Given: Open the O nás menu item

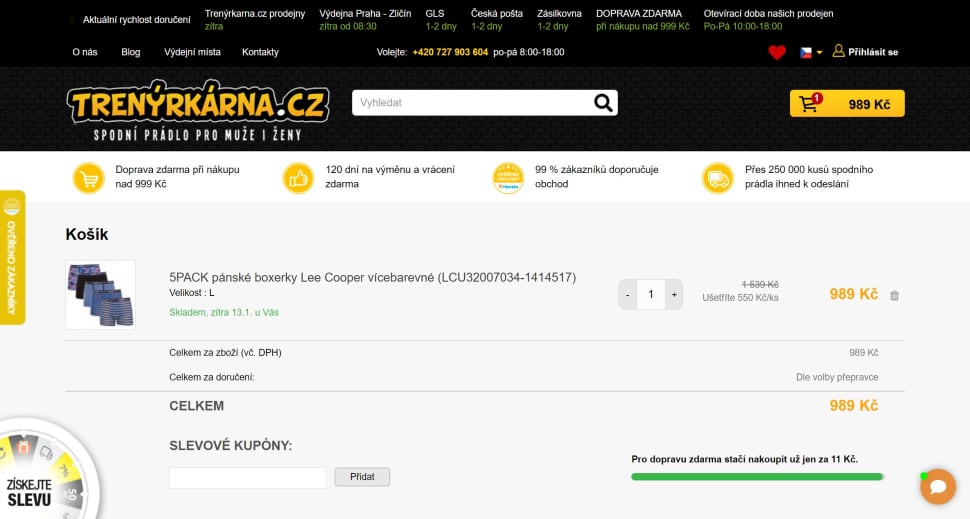Looking at the screenshot, I should coord(85,52).
